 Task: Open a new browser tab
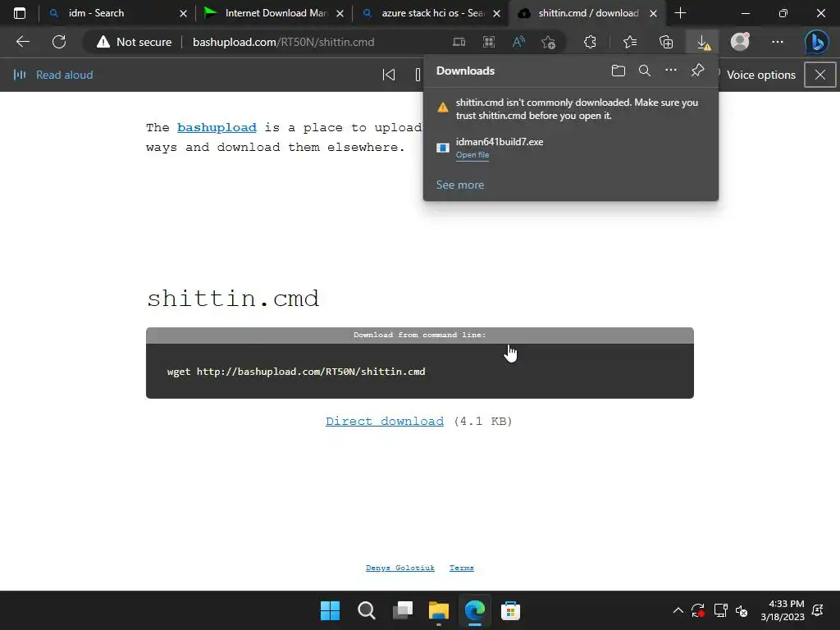click(x=680, y=13)
